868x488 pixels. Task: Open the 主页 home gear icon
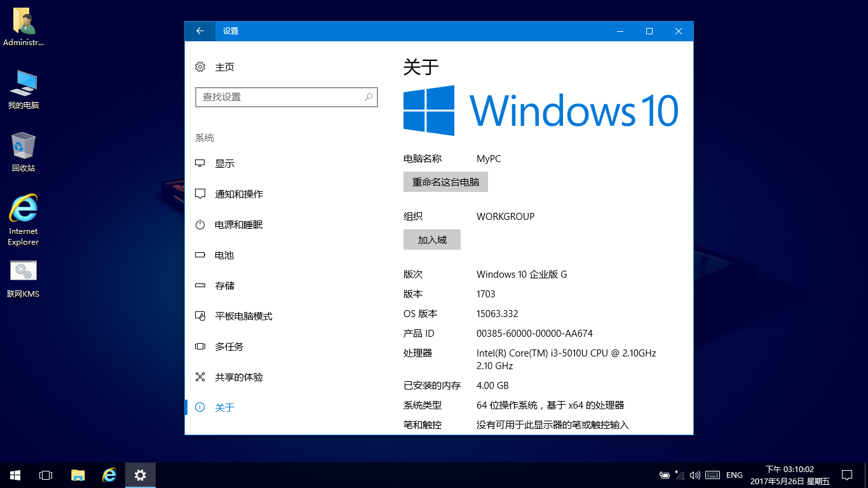(200, 67)
